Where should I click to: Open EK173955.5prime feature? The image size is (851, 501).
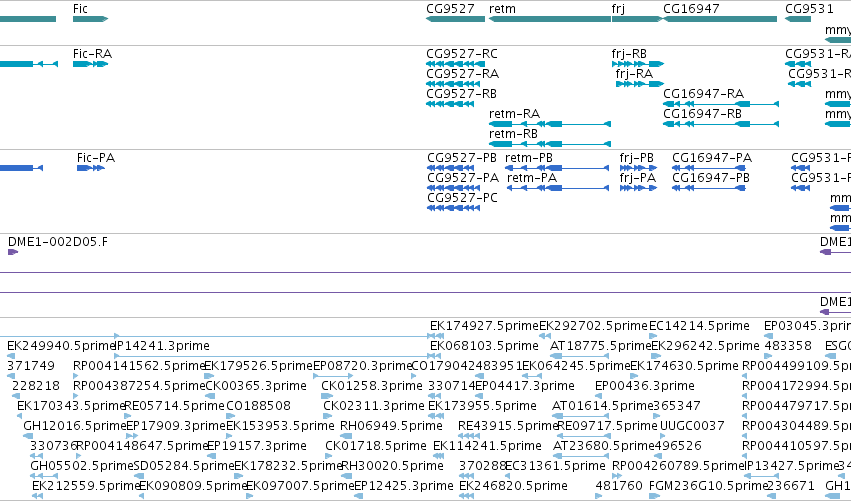pos(482,407)
